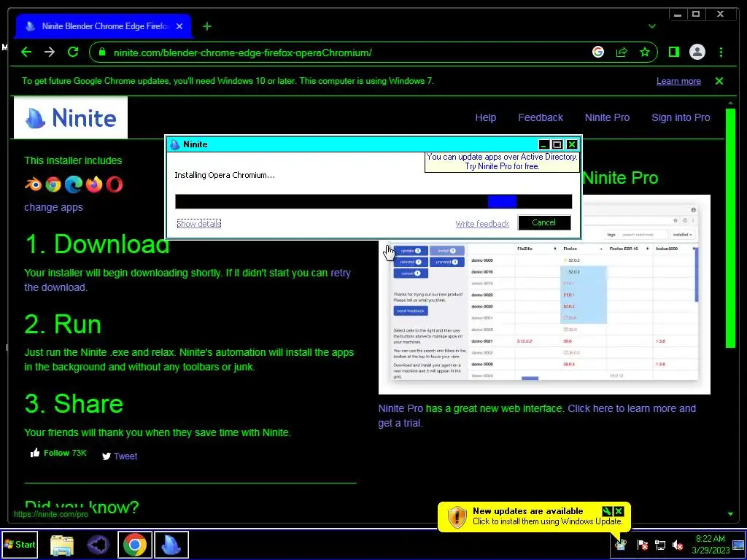Image resolution: width=747 pixels, height=560 pixels.
Task: Dismiss the Windows 7 update infobar
Action: (x=719, y=81)
